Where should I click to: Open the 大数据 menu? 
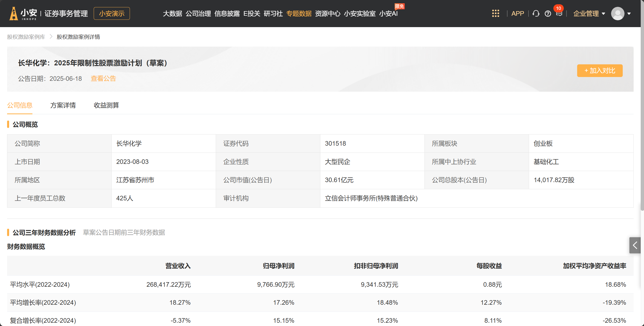172,13
